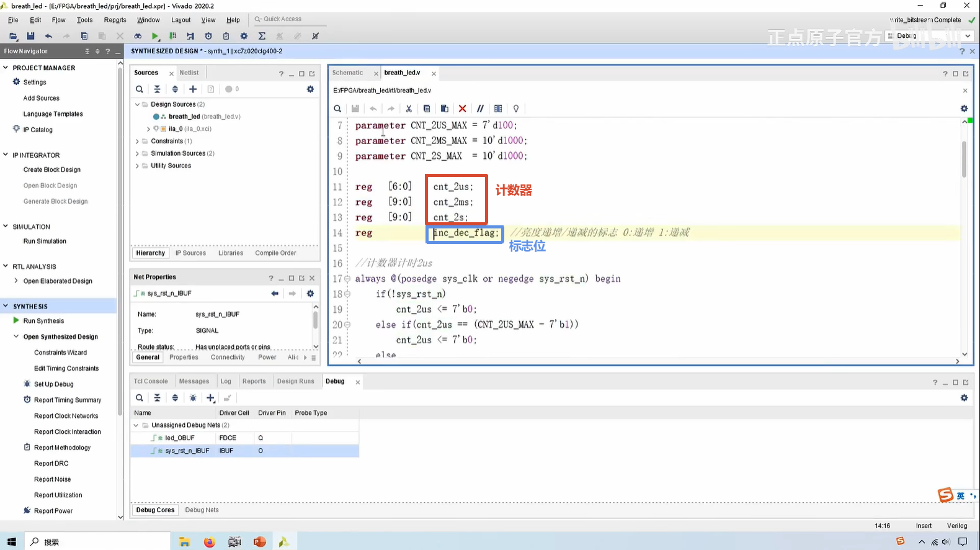
Task: Switch to IP Sources tab
Action: [190, 253]
